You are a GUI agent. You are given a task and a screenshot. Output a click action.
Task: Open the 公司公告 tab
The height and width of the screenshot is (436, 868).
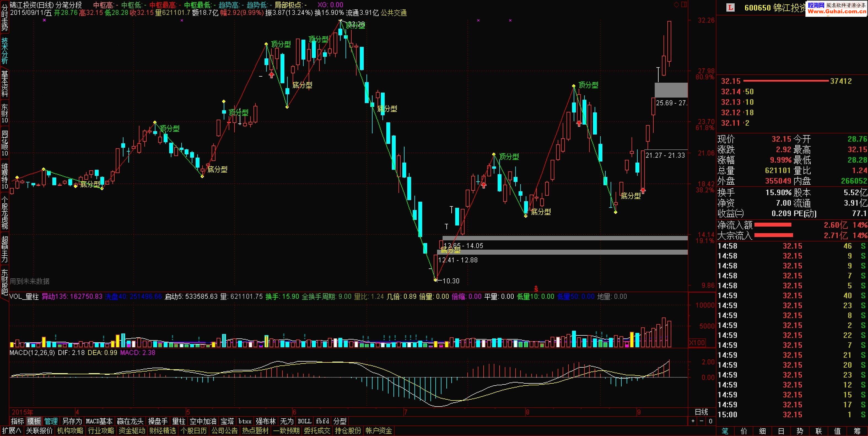tap(224, 430)
